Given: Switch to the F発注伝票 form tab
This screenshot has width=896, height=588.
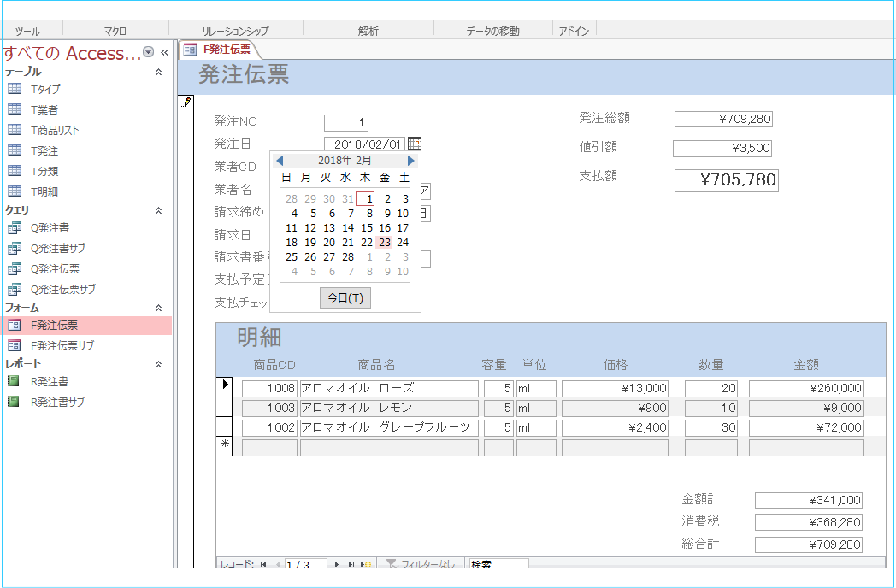Looking at the screenshot, I should point(219,50).
